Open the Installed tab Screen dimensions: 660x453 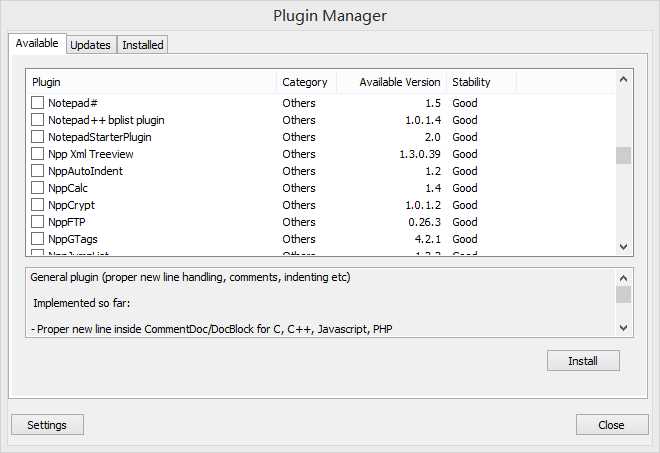[x=143, y=45]
